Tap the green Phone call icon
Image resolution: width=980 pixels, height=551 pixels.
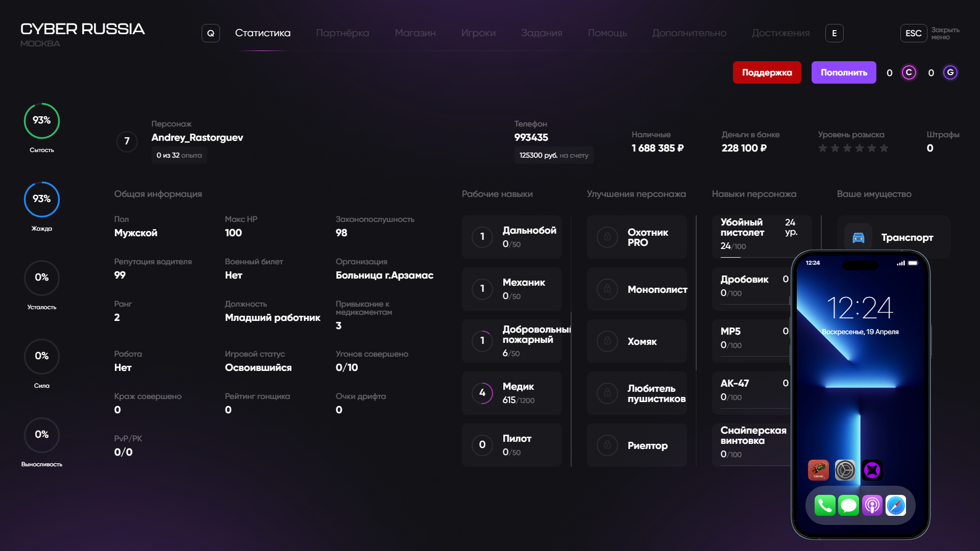coord(824,506)
